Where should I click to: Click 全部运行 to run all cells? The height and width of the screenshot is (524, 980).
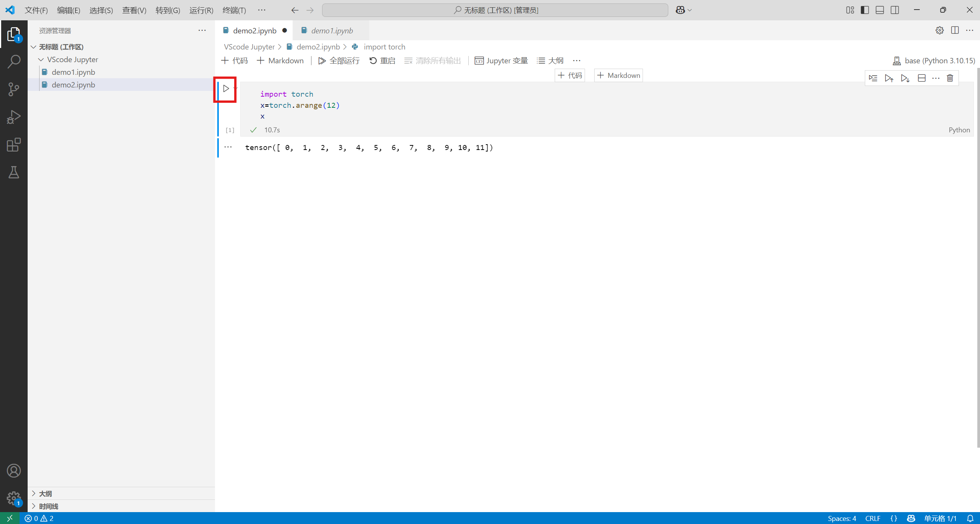tap(339, 61)
